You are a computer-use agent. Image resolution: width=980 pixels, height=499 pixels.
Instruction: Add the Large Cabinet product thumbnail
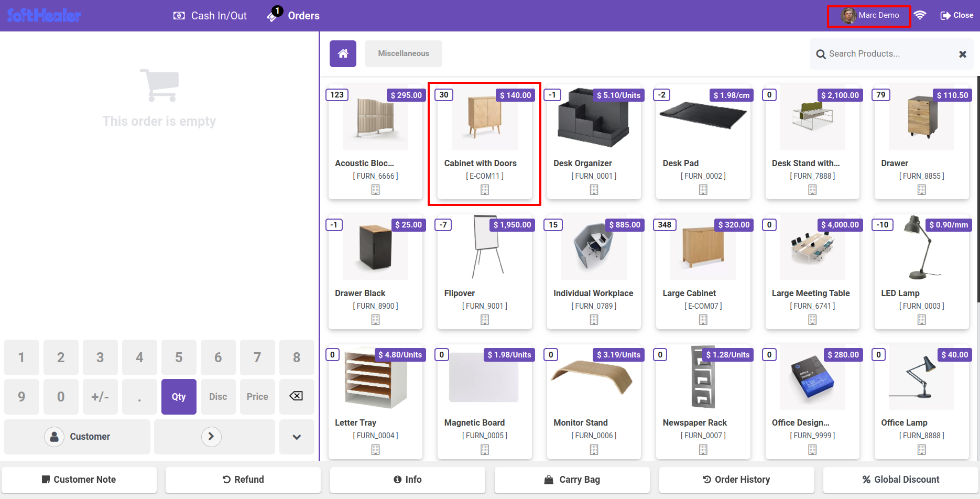pyautogui.click(x=703, y=248)
